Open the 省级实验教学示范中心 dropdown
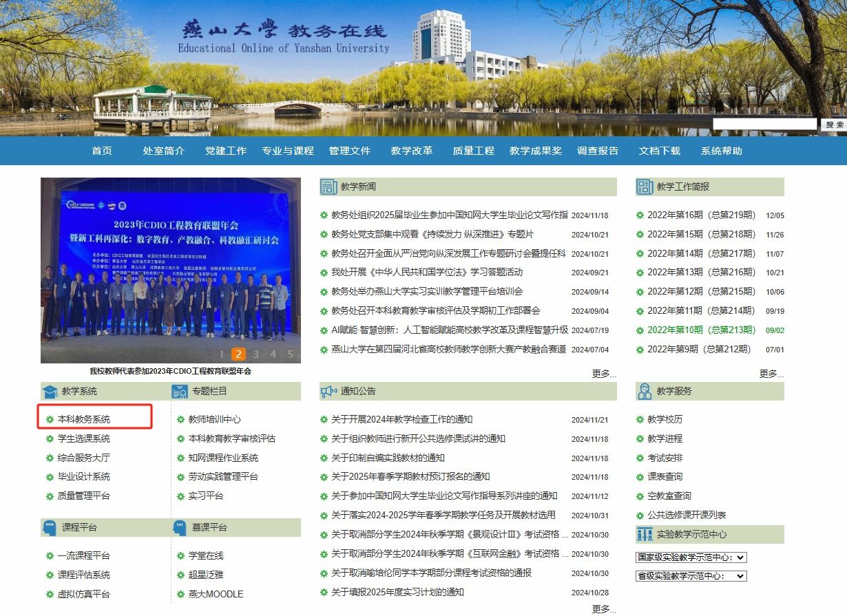This screenshot has height=616, width=847. tap(691, 576)
